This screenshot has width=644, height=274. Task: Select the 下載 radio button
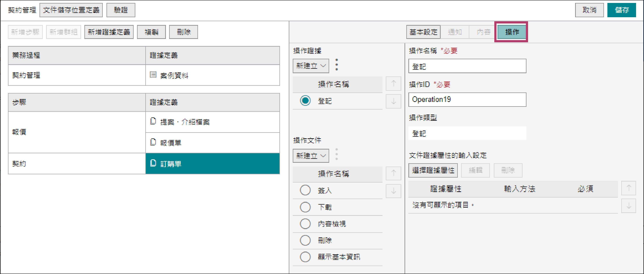[x=305, y=207]
